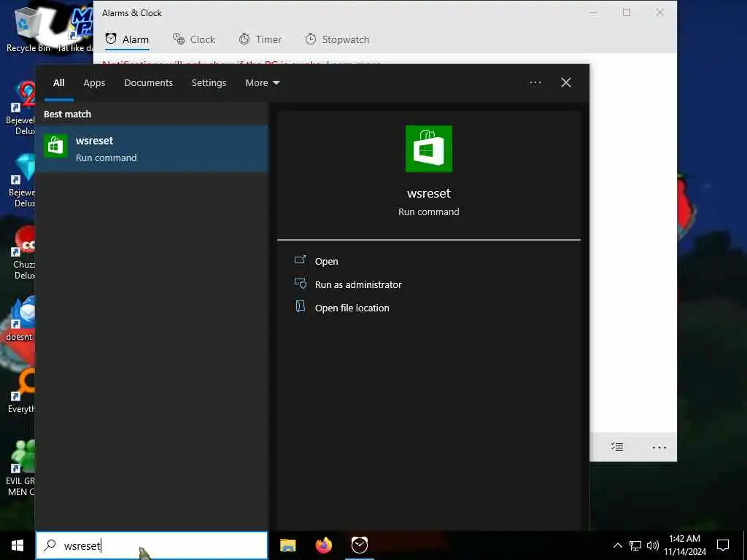This screenshot has width=747, height=560.
Task: Switch to Timer tab in Alarms & Clock
Action: tap(260, 39)
